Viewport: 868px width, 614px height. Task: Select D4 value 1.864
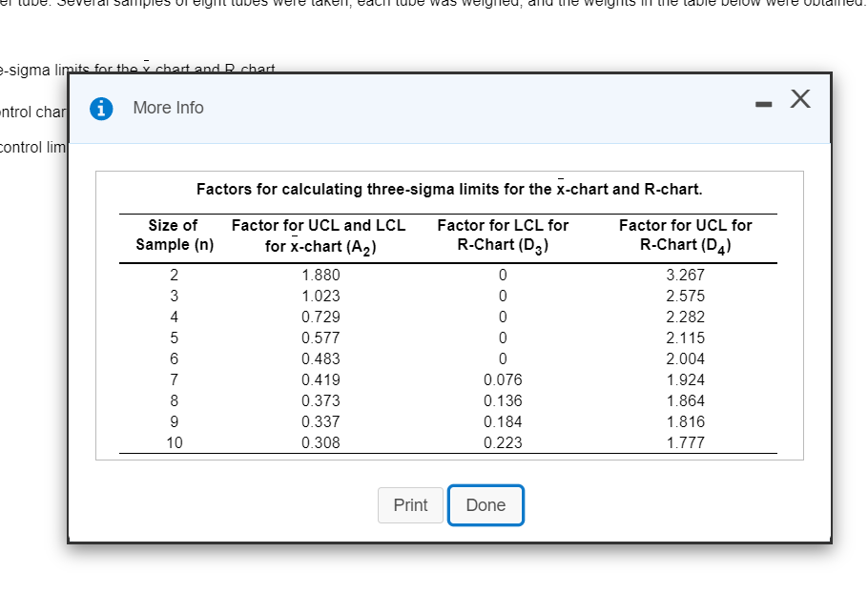tap(685, 401)
